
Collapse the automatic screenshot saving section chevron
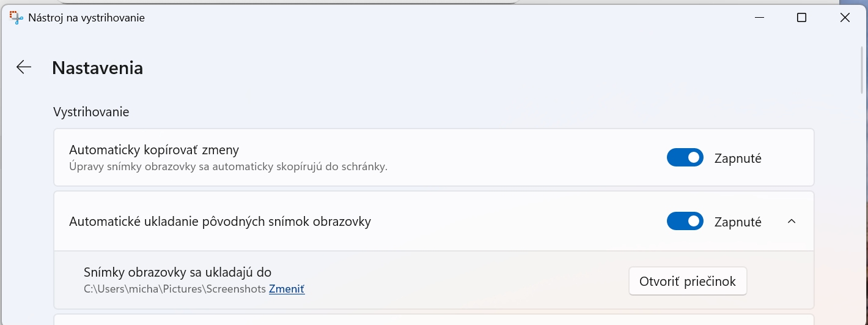792,222
